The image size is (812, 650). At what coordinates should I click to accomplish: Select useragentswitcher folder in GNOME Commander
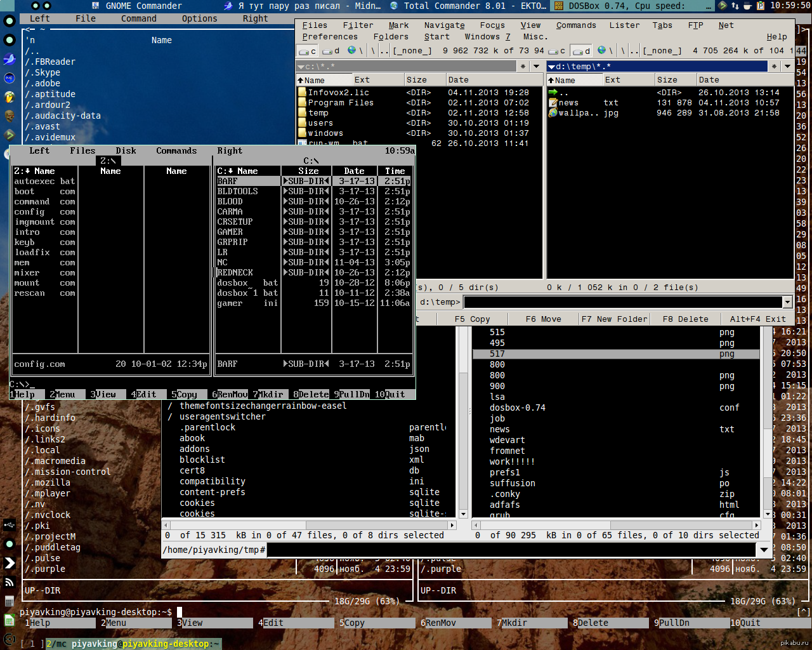click(x=222, y=416)
